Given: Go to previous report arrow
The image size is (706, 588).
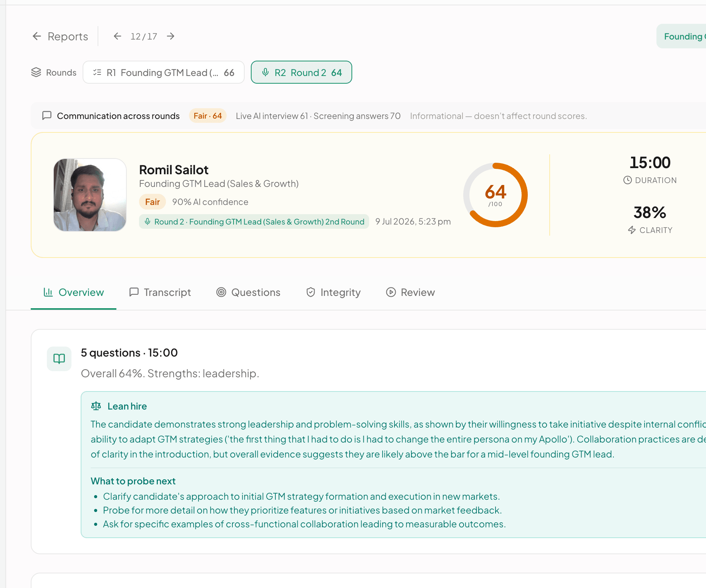Looking at the screenshot, I should pyautogui.click(x=118, y=36).
